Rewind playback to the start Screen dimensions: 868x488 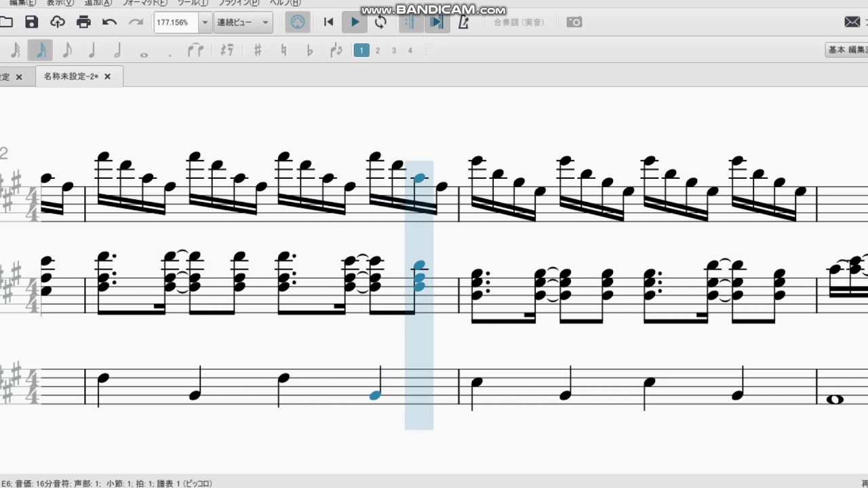tap(328, 22)
